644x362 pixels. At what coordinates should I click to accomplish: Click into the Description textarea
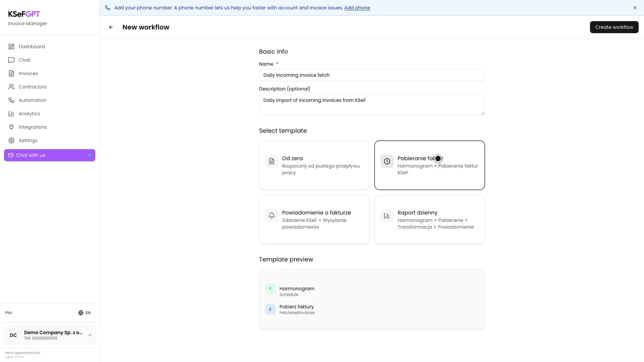point(372,105)
